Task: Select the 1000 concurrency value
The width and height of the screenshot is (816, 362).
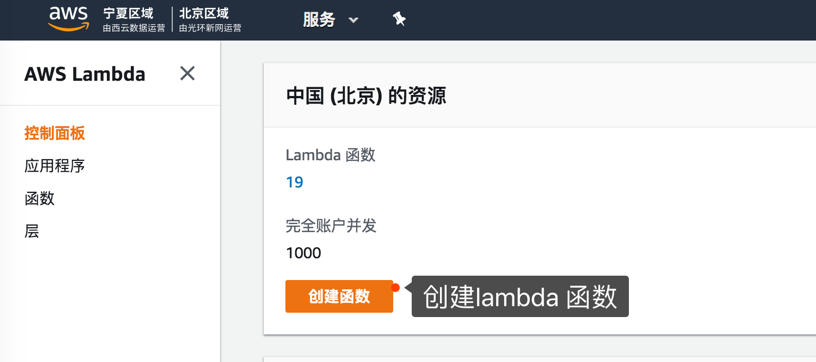Action: 303,253
